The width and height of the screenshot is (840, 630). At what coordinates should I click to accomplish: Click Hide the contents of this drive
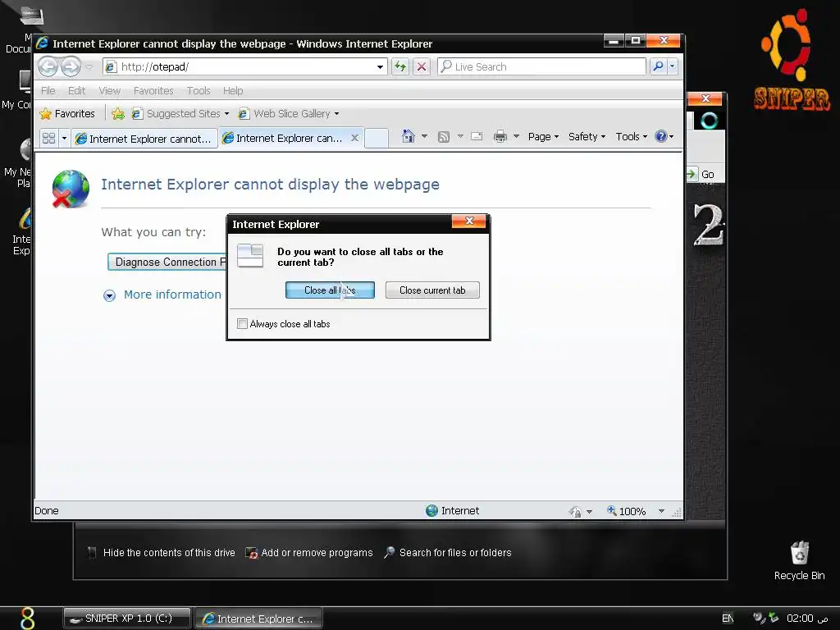(162, 552)
